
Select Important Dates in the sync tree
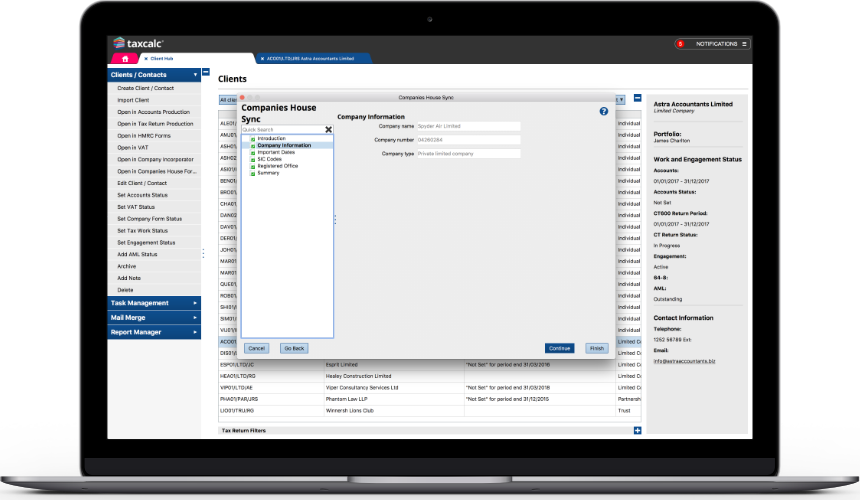[x=276, y=152]
